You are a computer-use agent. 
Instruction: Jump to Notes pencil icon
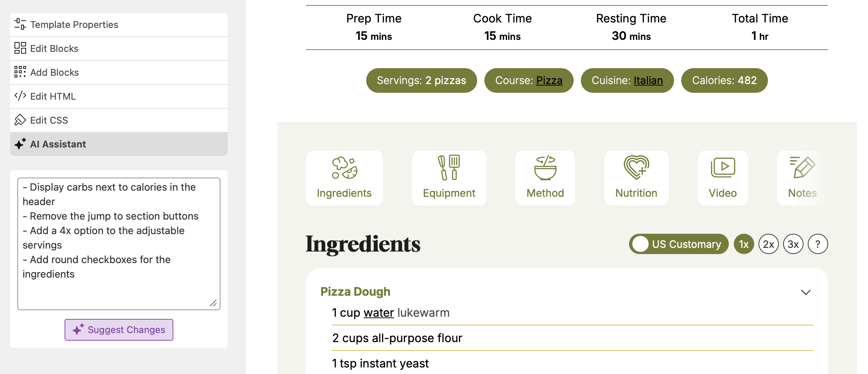pyautogui.click(x=802, y=167)
